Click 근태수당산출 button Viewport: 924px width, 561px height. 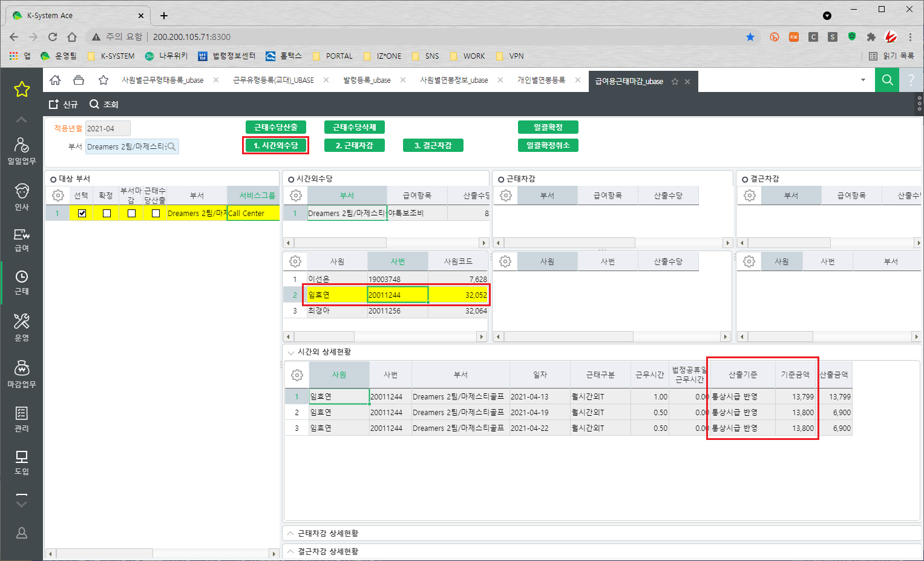point(276,127)
